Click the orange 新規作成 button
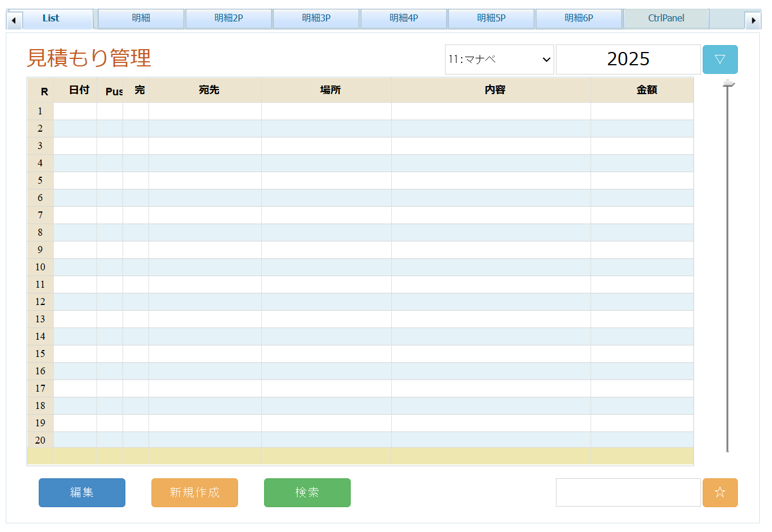The width and height of the screenshot is (772, 532). 194,492
